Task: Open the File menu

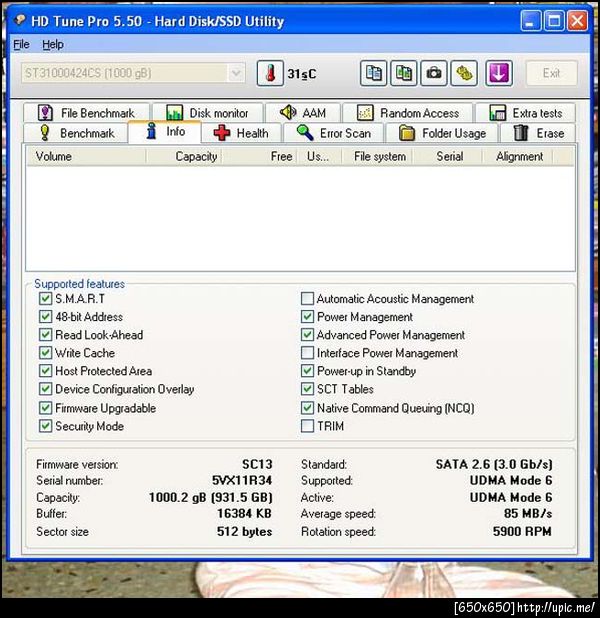Action: tap(21, 45)
